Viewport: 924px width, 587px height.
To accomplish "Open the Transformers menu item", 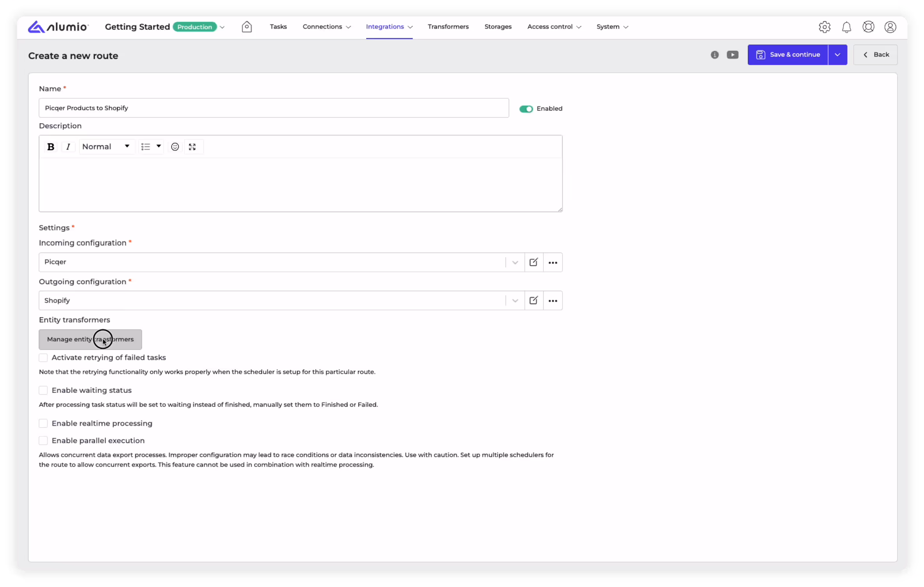I will [x=448, y=27].
